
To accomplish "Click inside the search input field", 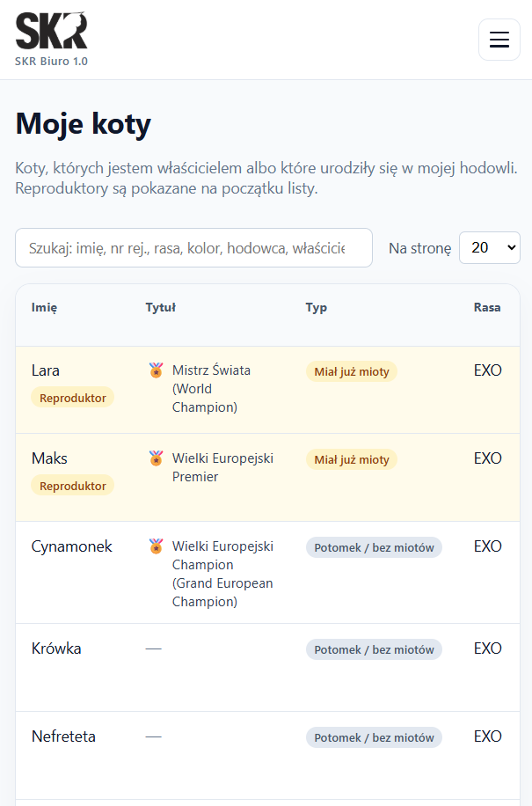I will pyautogui.click(x=193, y=247).
